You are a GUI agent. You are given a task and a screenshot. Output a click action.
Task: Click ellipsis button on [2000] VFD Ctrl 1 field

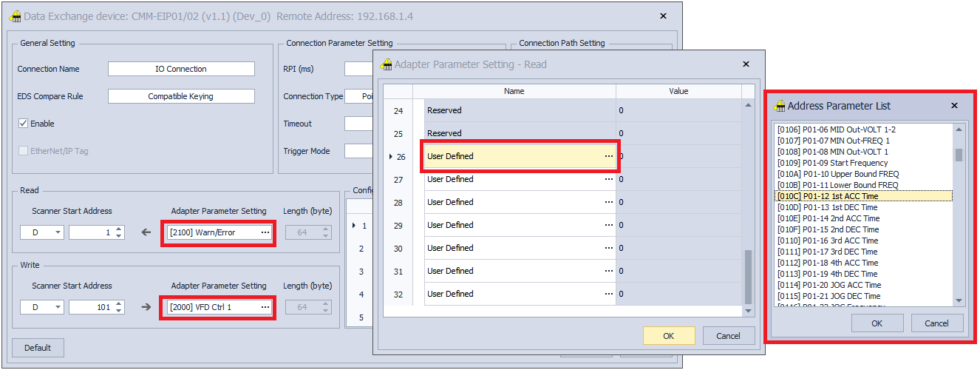coord(265,306)
